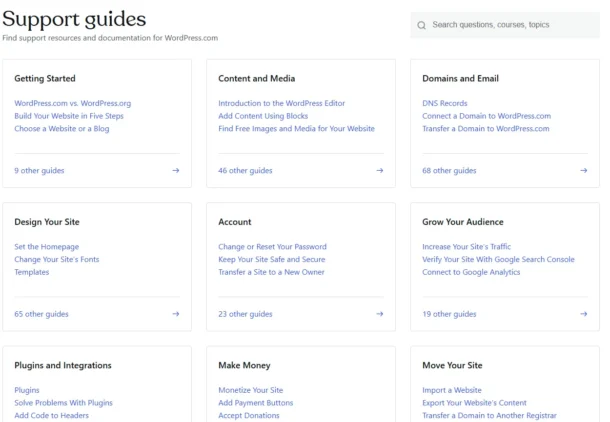Click the arrow in Grow Your Audience card
Screen dimensions: 610x422
point(584,314)
